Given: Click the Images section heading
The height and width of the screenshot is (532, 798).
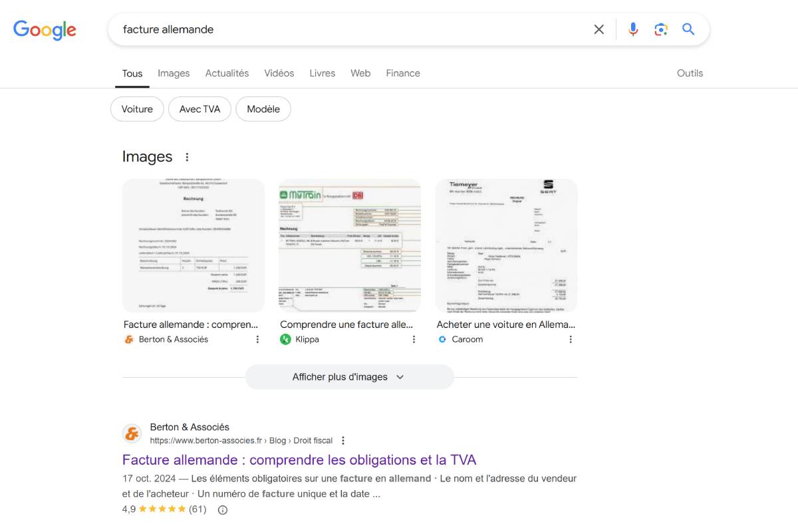Looking at the screenshot, I should (147, 157).
